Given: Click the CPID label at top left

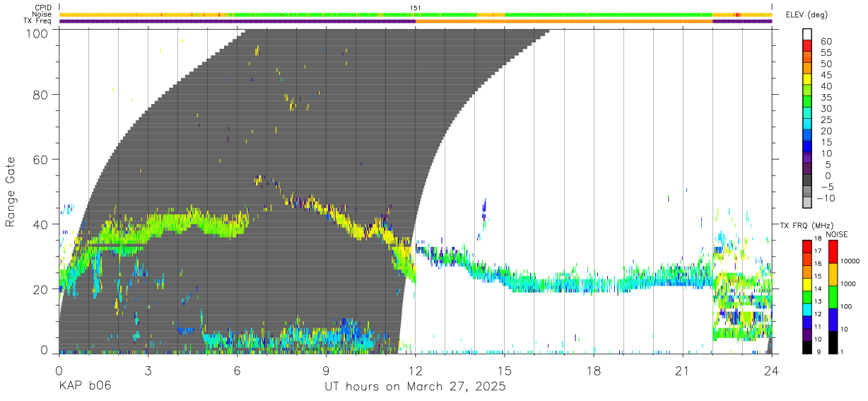Looking at the screenshot, I should point(43,8).
